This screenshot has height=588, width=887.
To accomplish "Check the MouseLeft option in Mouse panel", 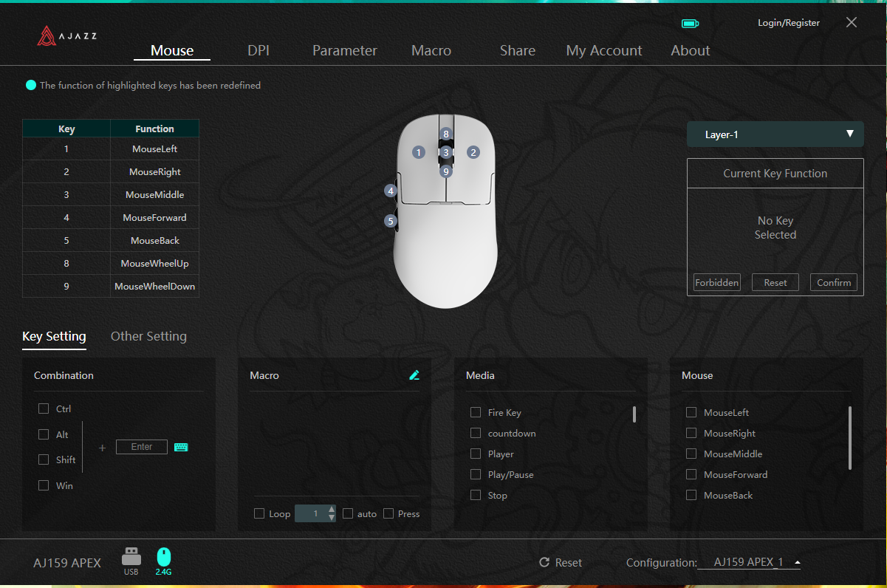I will point(691,412).
